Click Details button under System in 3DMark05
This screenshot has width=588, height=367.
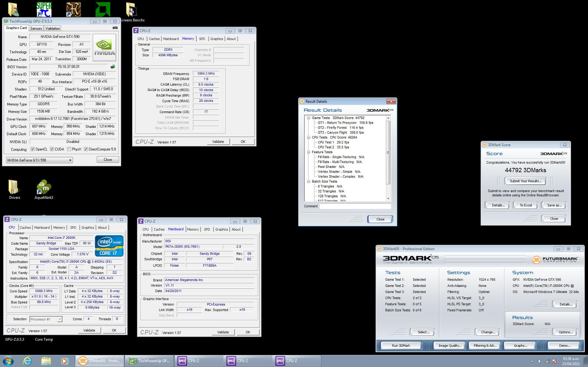(566, 304)
